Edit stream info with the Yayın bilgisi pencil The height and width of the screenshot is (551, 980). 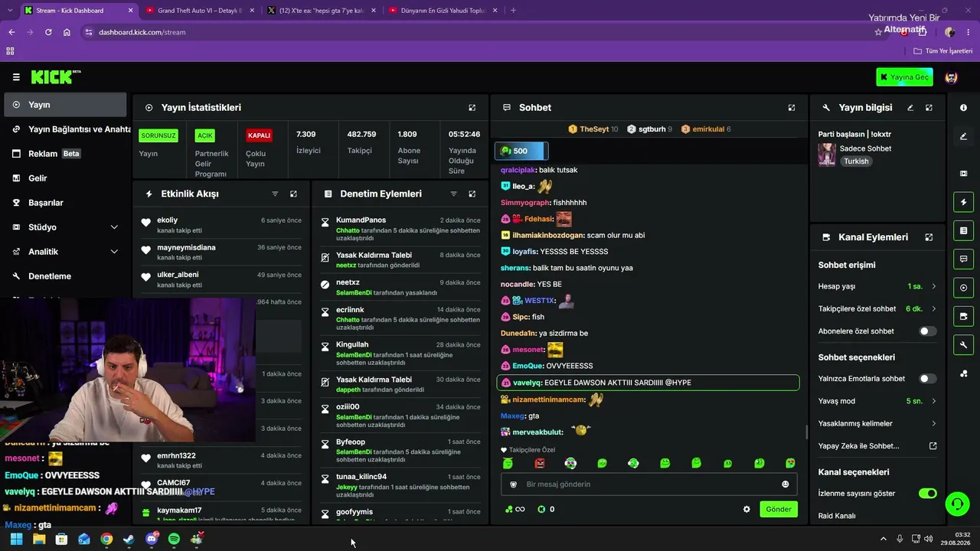pos(910,108)
